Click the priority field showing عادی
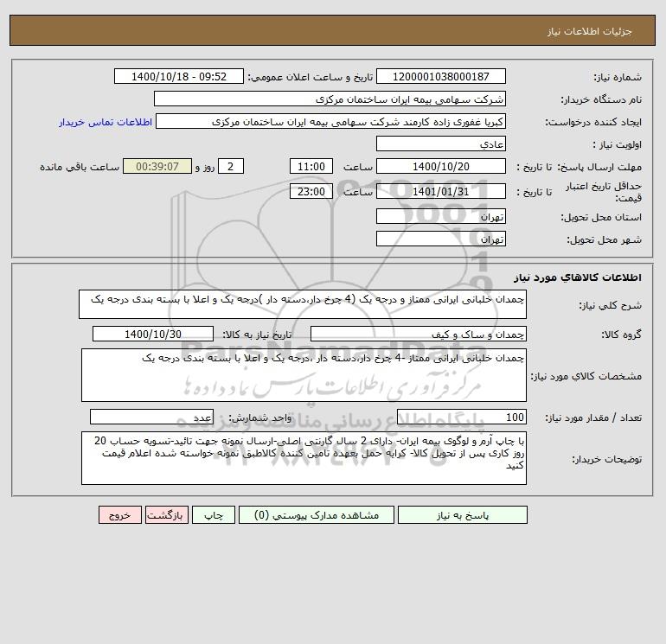 click(x=441, y=143)
